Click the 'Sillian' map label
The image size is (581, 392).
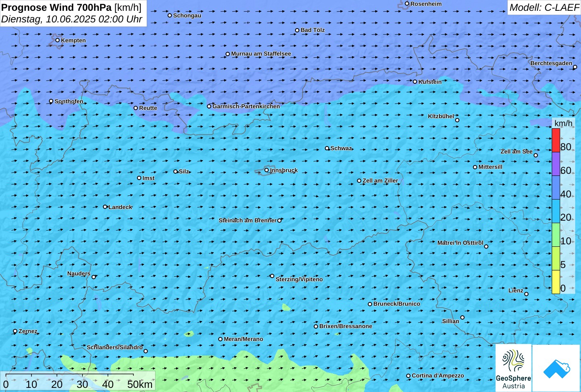(x=451, y=321)
